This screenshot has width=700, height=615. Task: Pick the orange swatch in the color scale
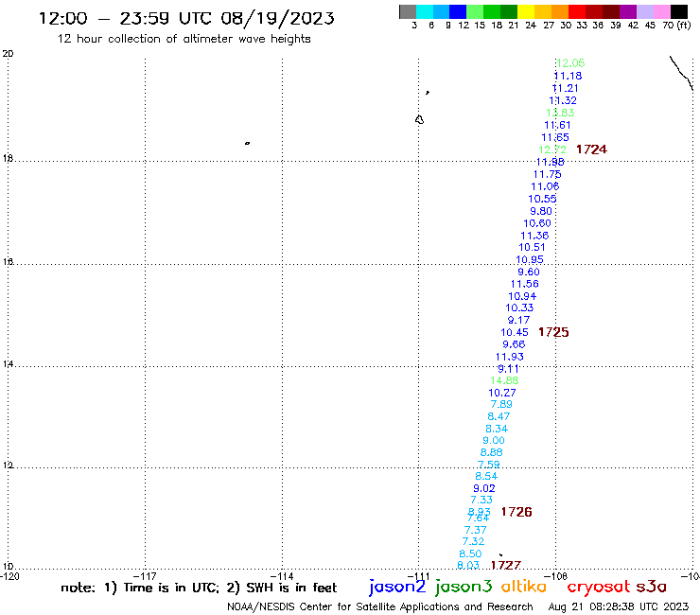coord(560,11)
